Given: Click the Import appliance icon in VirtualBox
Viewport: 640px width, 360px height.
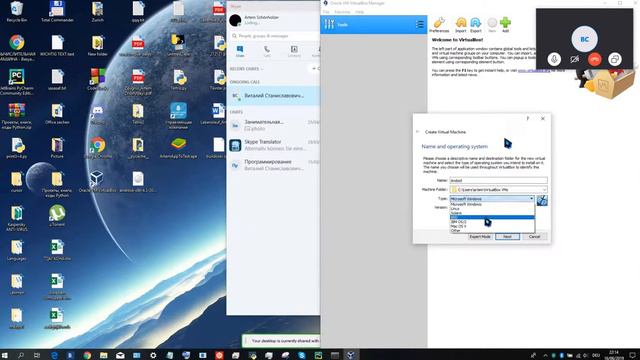Looking at the screenshot, I should [460, 24].
